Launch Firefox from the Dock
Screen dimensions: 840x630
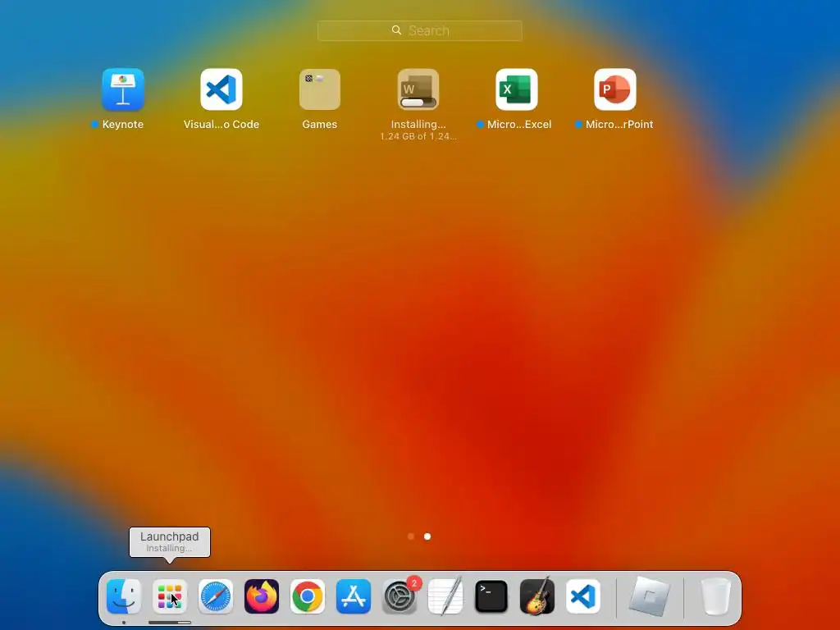click(262, 596)
